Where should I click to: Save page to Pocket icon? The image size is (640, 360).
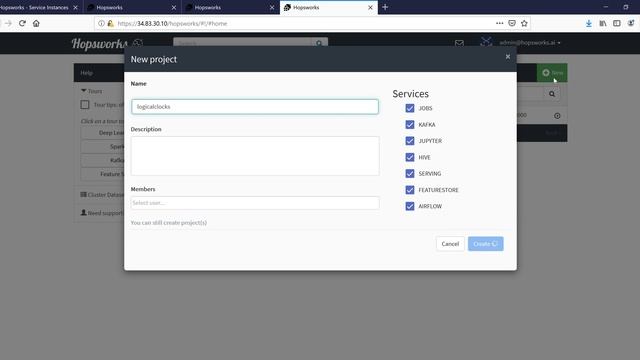(512, 23)
